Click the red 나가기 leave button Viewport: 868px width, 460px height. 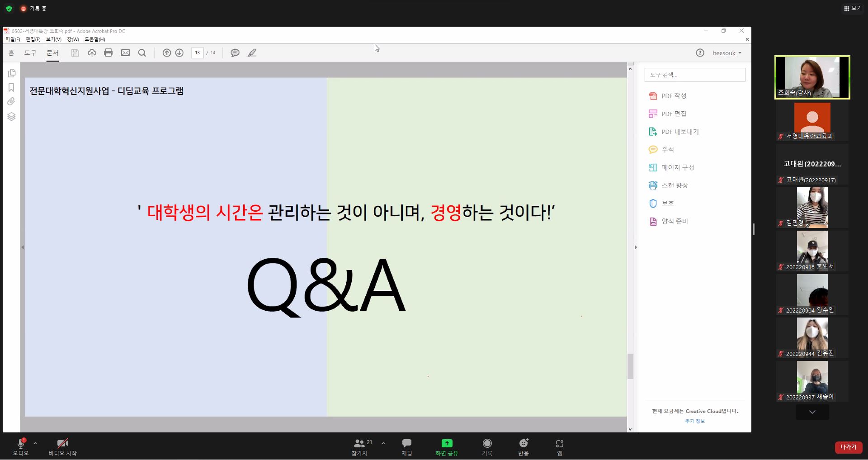(848, 447)
